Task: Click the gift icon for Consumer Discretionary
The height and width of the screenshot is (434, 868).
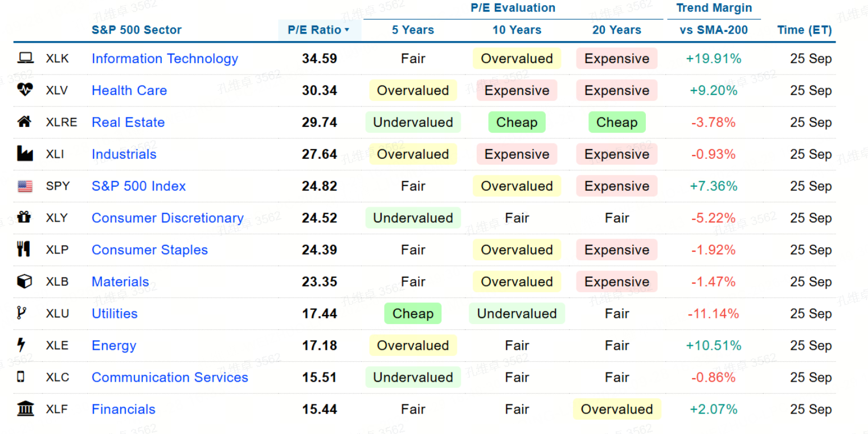Action: (x=24, y=218)
